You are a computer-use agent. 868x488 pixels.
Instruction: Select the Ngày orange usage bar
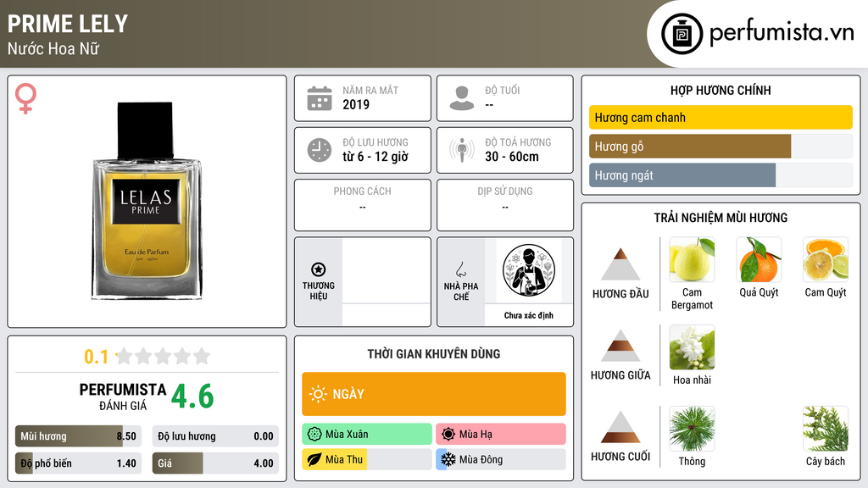434,394
